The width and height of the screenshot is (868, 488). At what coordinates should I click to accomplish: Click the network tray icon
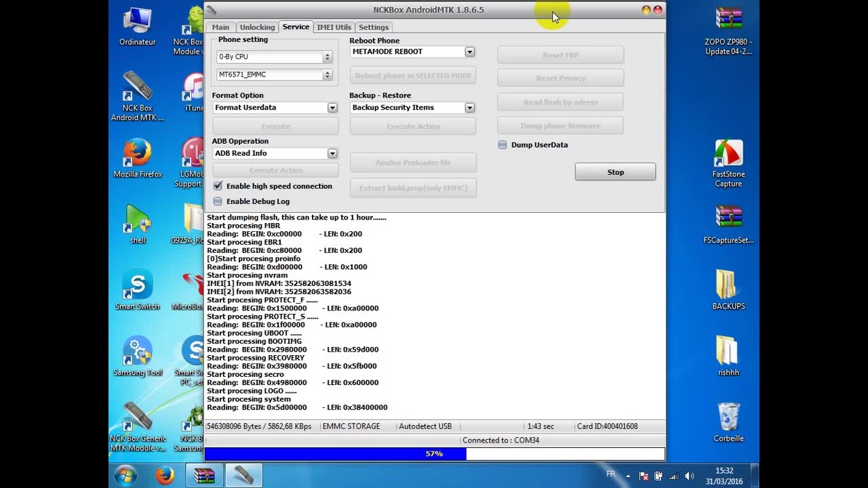[x=675, y=476]
